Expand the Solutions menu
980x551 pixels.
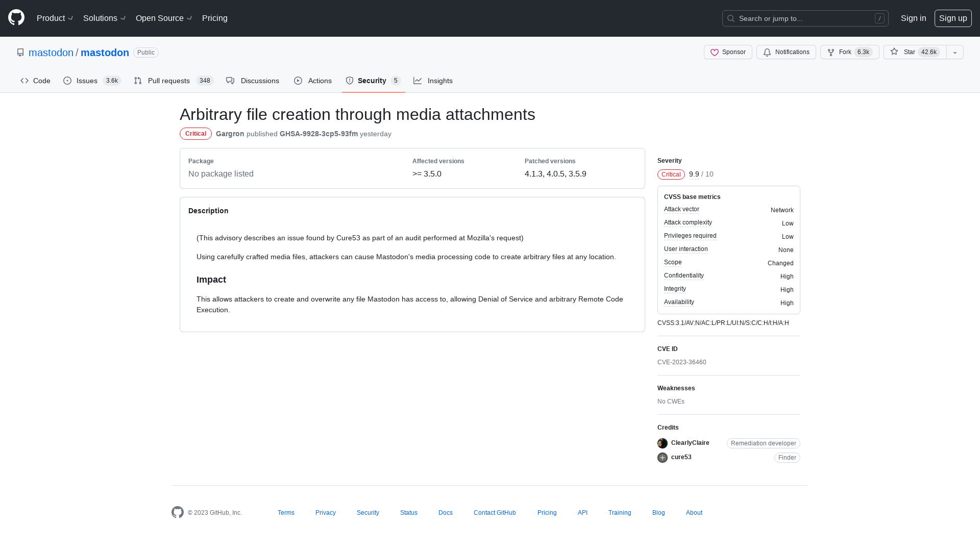point(105,18)
